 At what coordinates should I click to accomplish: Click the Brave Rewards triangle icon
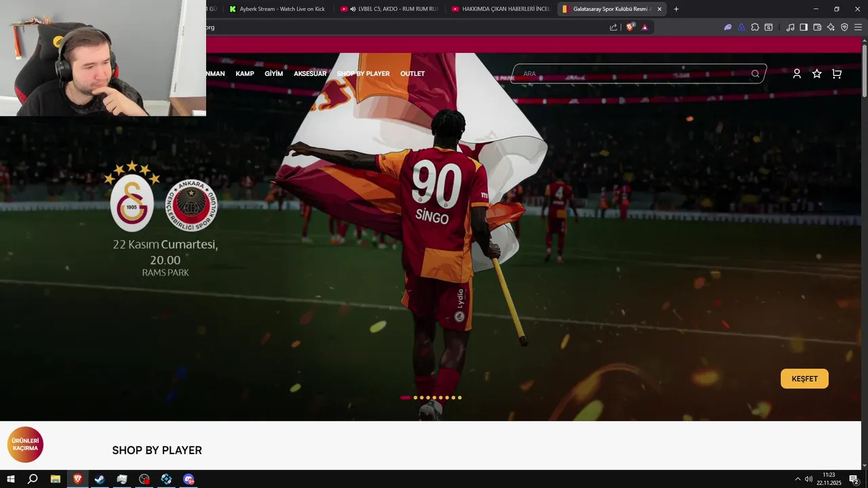click(x=644, y=27)
